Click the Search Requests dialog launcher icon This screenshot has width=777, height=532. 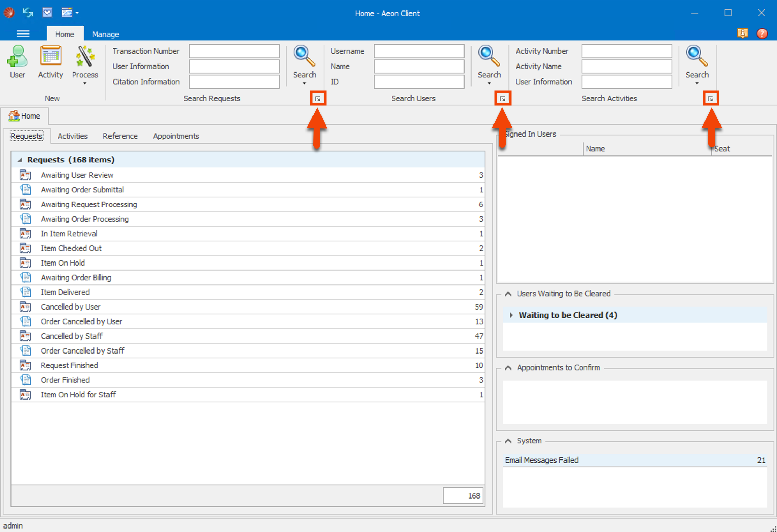318,98
